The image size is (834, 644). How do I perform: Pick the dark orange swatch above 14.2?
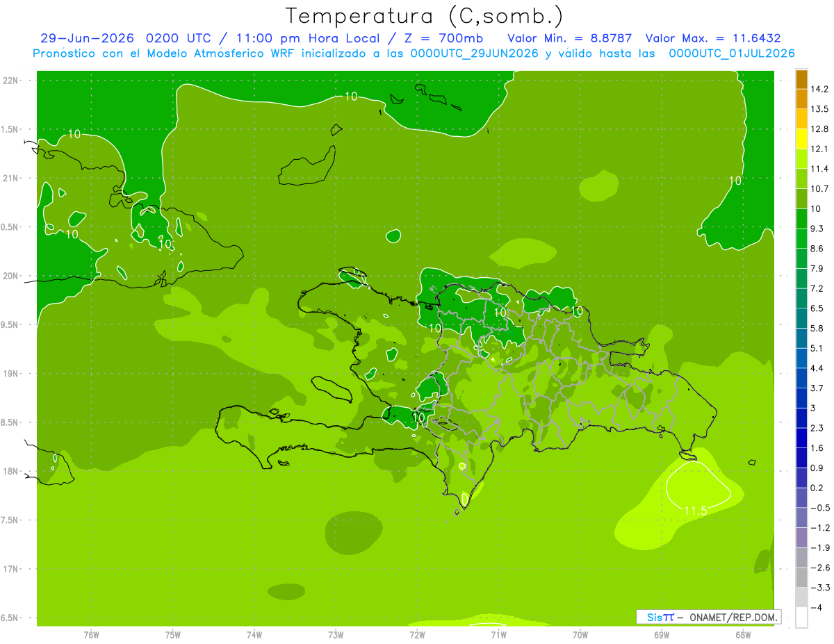tap(801, 79)
